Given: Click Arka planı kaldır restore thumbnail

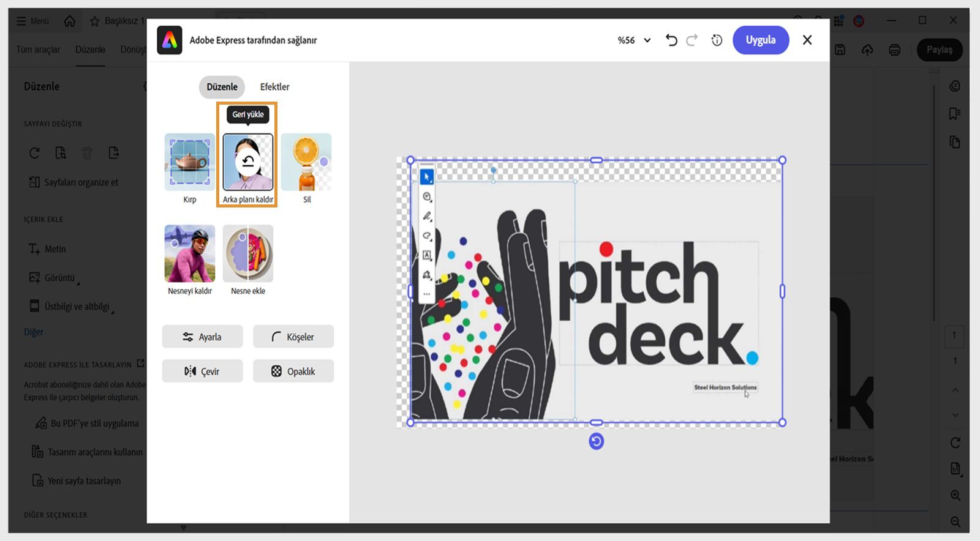Looking at the screenshot, I should coord(248,162).
